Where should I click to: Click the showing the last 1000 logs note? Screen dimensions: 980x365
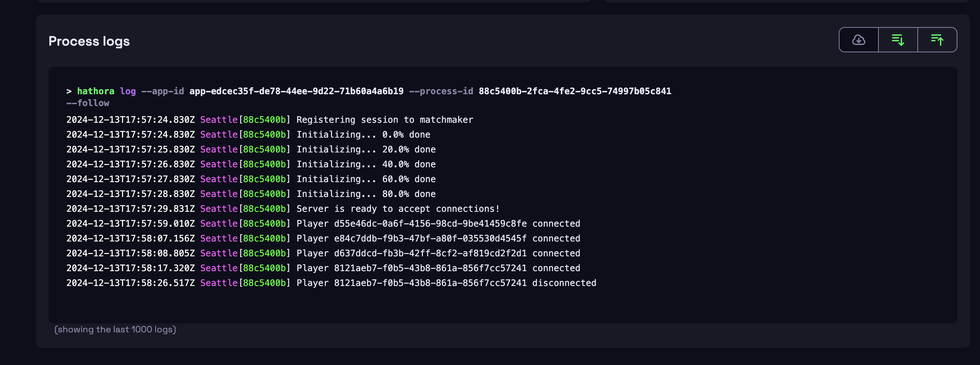(x=115, y=330)
